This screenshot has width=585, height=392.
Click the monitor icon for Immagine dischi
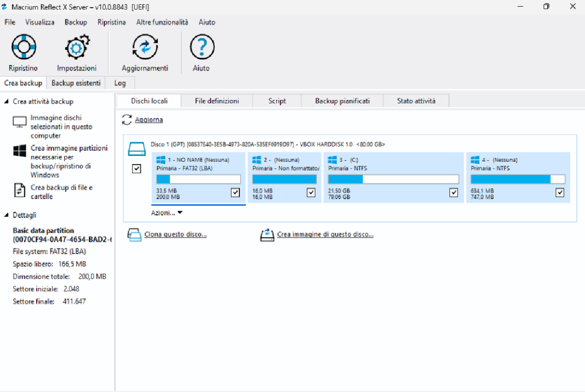19,122
